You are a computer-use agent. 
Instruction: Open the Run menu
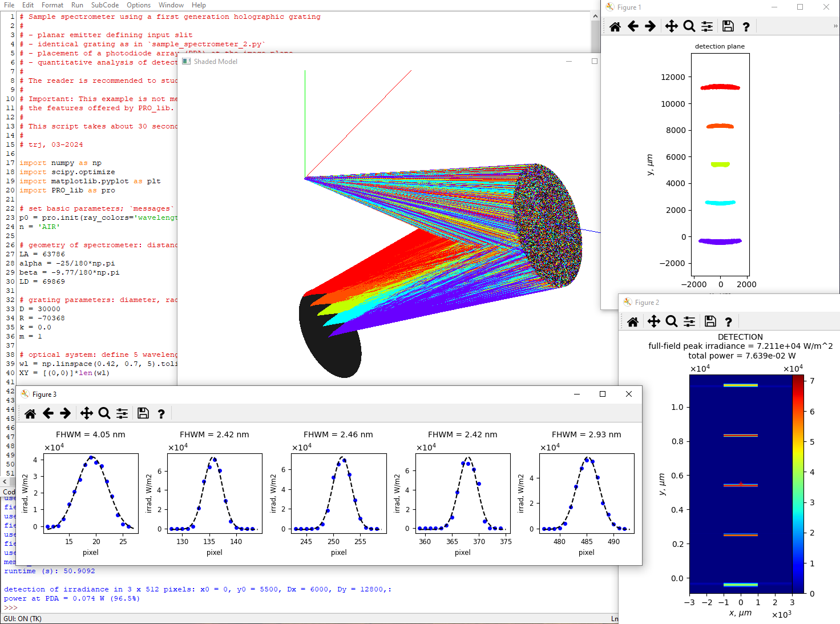(x=77, y=5)
